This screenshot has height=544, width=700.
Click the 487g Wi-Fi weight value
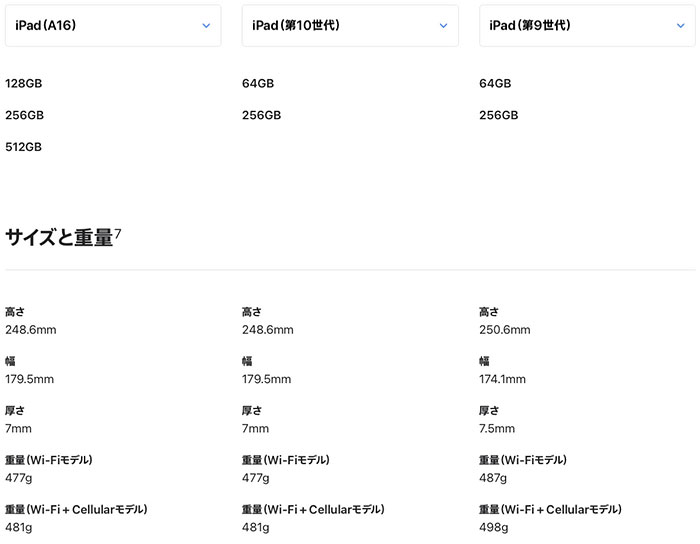pos(493,478)
